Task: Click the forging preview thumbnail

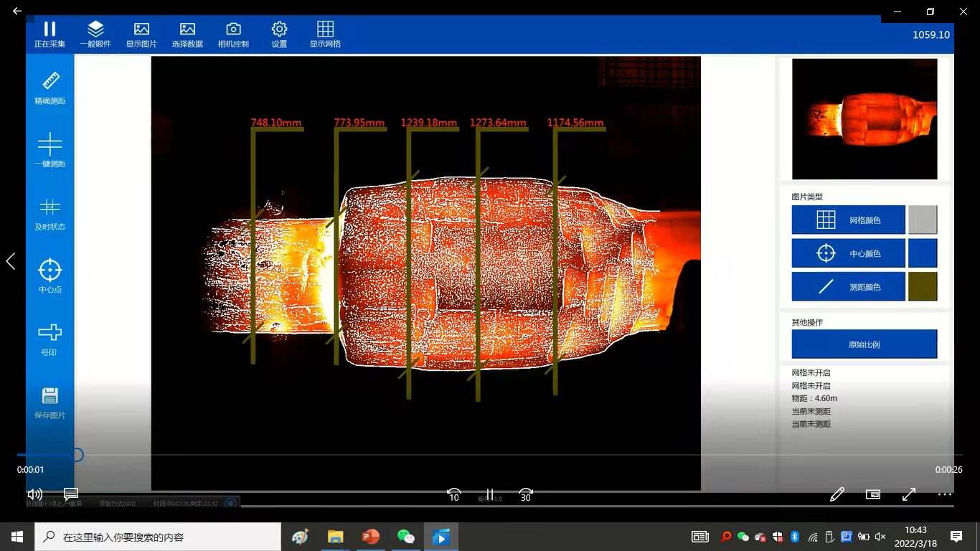Action: point(864,119)
